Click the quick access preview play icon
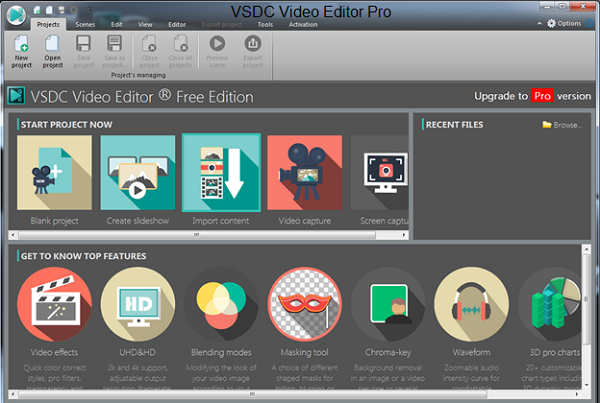The height and width of the screenshot is (403, 600). 74,10
